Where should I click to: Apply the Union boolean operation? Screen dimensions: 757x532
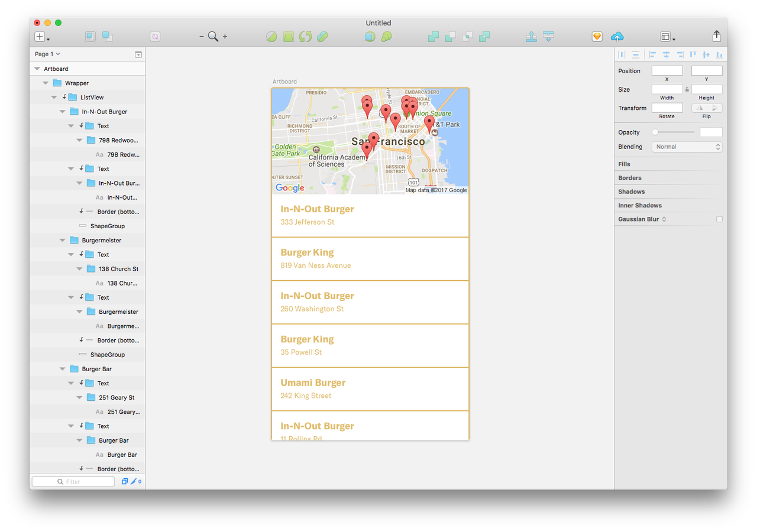click(434, 37)
